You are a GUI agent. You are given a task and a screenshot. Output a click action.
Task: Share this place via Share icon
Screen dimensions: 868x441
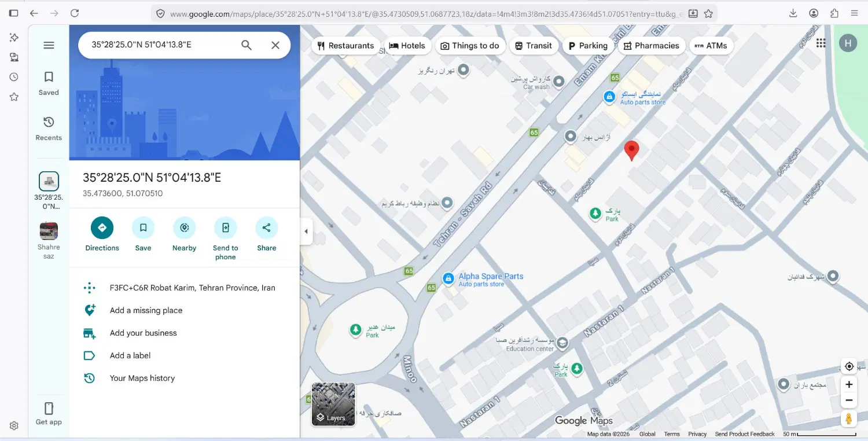point(266,228)
